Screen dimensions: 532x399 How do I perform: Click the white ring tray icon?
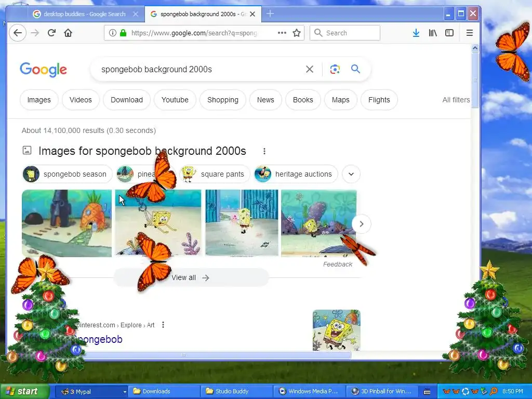465,392
